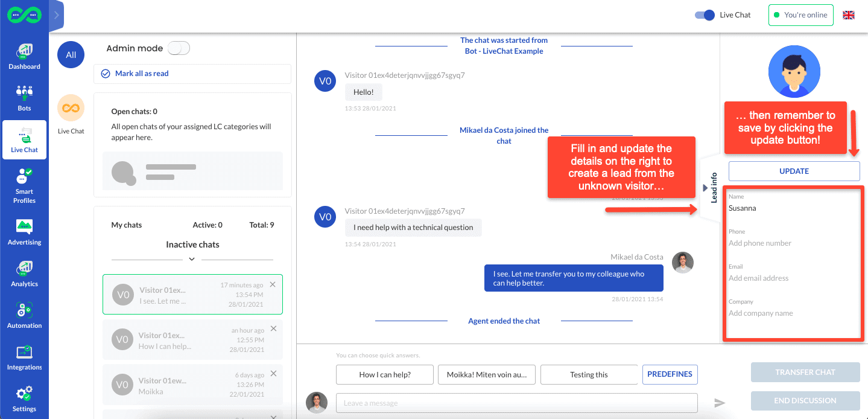Toggle the Live Chat switch at the top
The image size is (868, 419).
[x=704, y=15]
